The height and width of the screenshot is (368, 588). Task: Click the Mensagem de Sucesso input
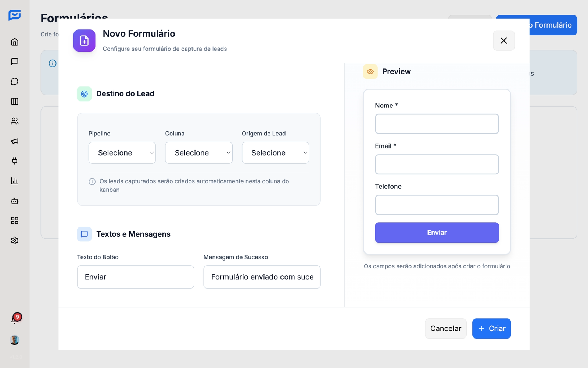[x=262, y=277]
